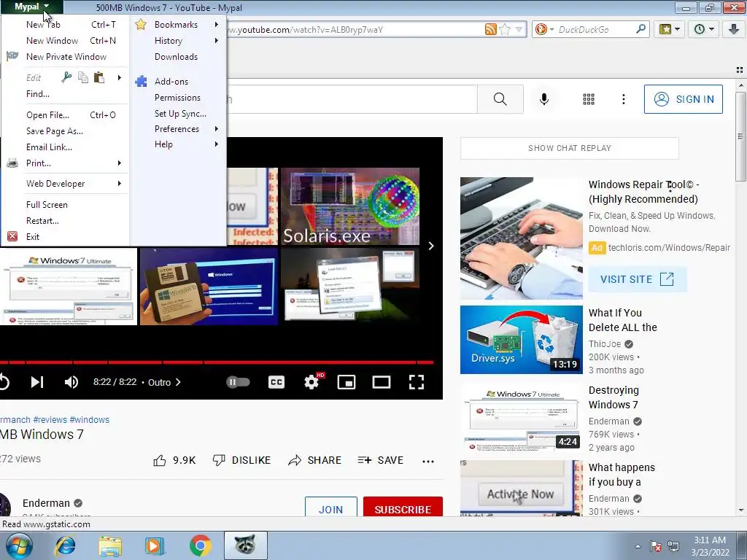Click the #windows hashtag link
The width and height of the screenshot is (747, 560).
90,419
